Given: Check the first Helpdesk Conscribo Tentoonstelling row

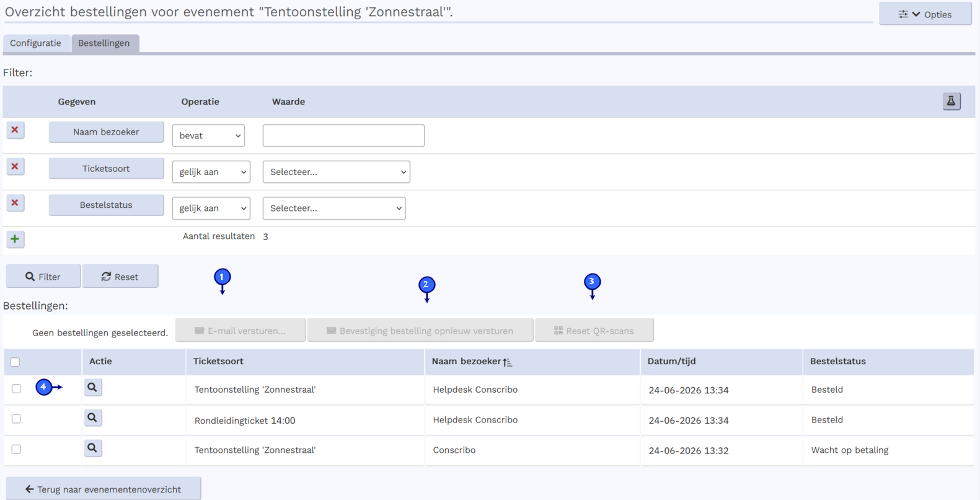Looking at the screenshot, I should [x=16, y=388].
